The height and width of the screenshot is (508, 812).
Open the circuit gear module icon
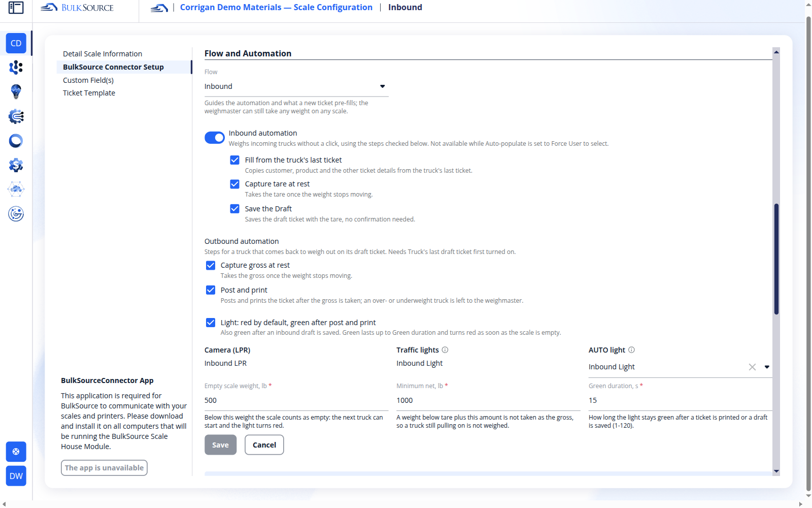(x=16, y=116)
